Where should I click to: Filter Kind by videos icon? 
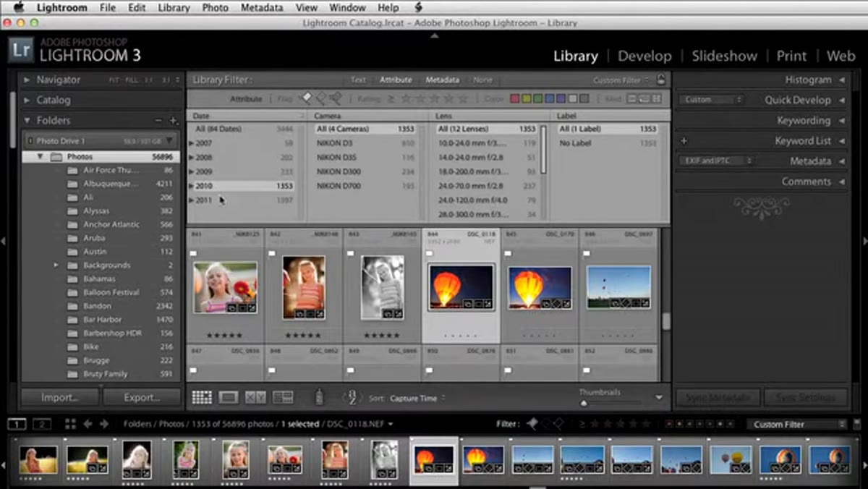click(656, 99)
